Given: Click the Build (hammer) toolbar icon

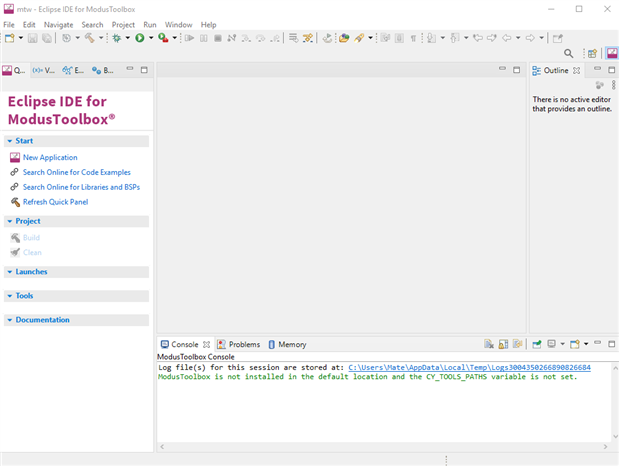Looking at the screenshot, I should pos(90,38).
